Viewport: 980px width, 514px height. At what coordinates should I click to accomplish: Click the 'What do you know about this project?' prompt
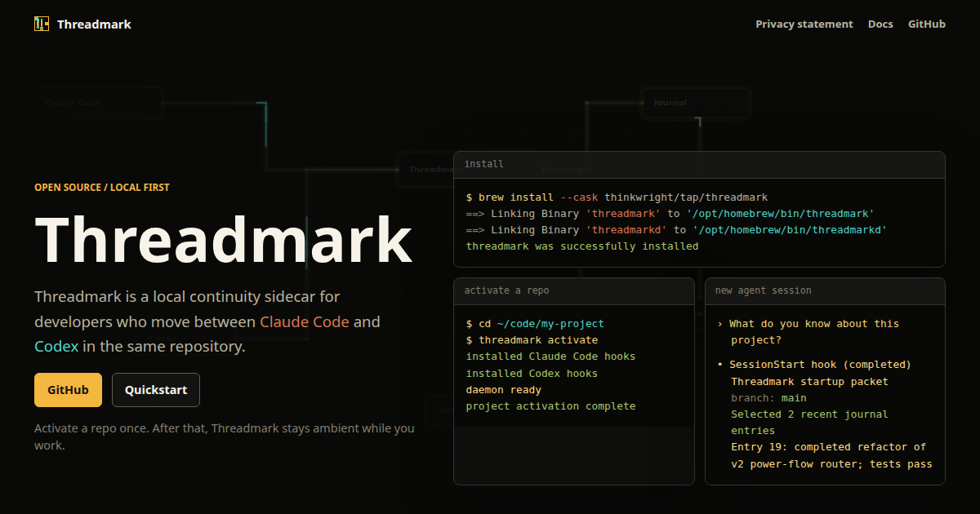(808, 332)
